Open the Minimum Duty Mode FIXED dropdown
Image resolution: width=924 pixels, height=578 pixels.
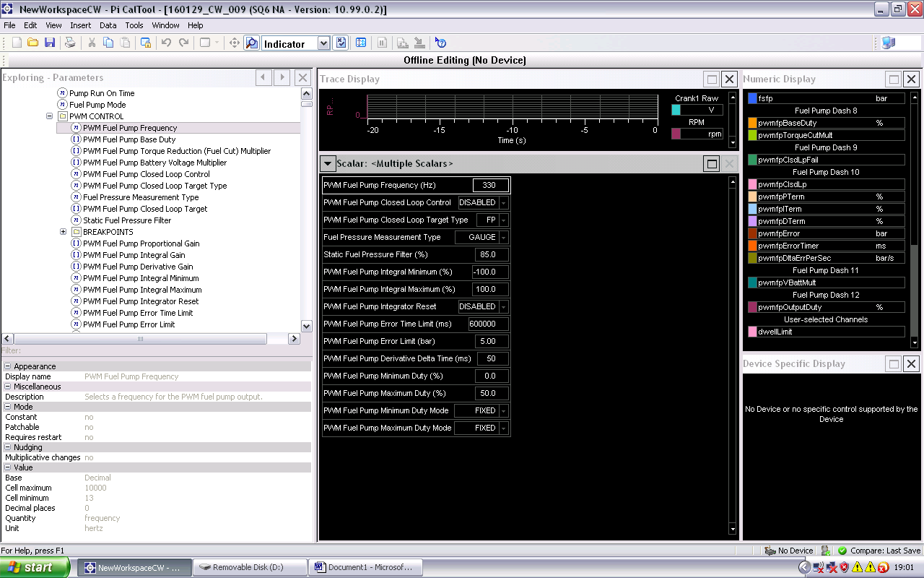coord(503,411)
